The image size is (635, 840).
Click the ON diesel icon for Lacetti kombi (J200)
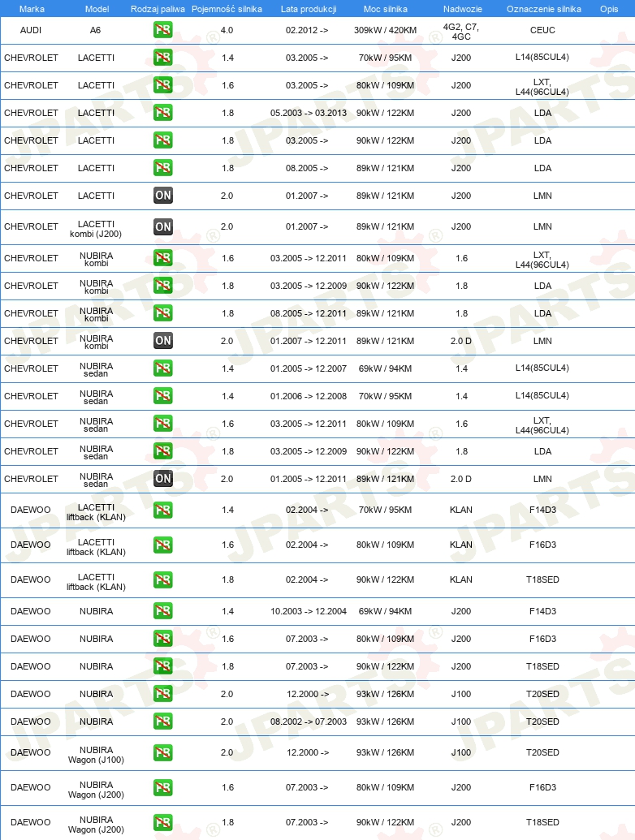point(163,226)
